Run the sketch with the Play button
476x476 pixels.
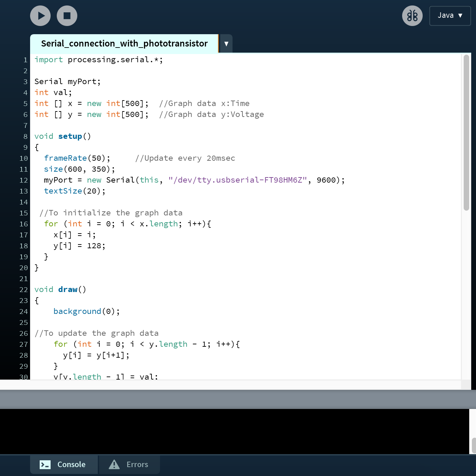[x=40, y=16]
